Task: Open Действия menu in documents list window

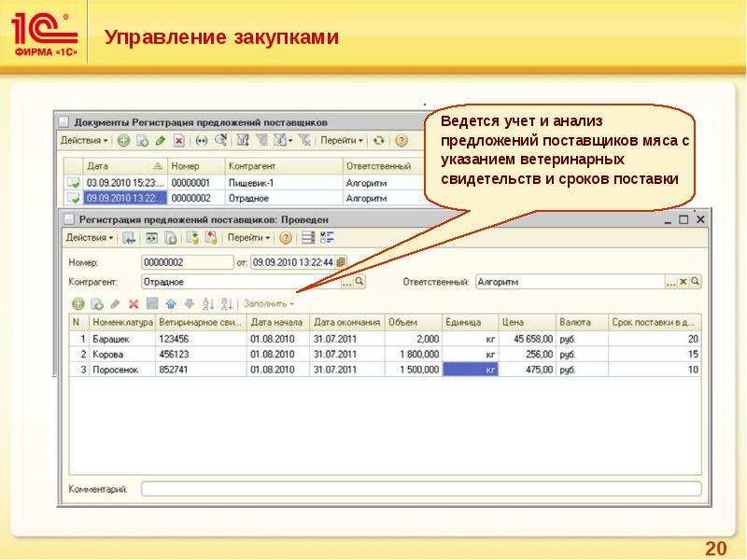Action: tap(84, 141)
